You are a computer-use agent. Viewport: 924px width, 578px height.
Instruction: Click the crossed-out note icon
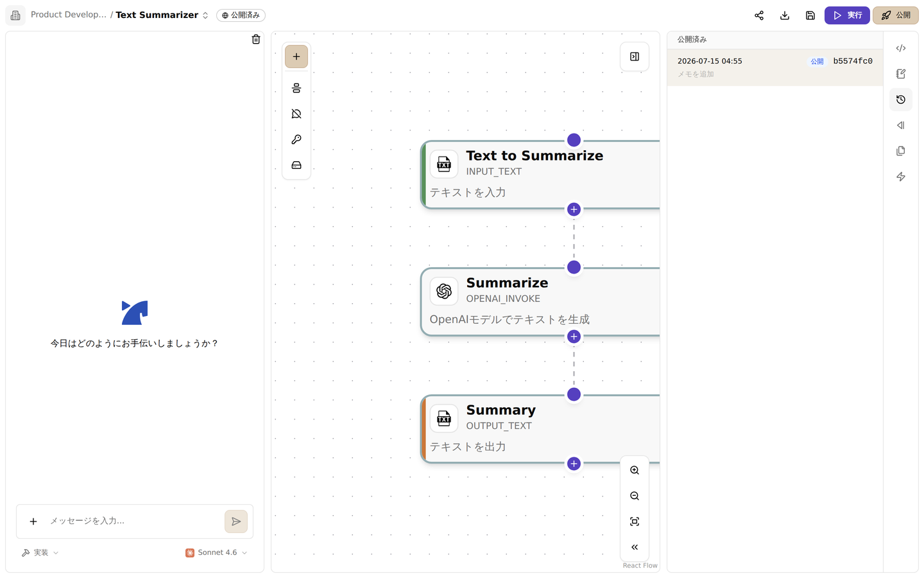296,114
